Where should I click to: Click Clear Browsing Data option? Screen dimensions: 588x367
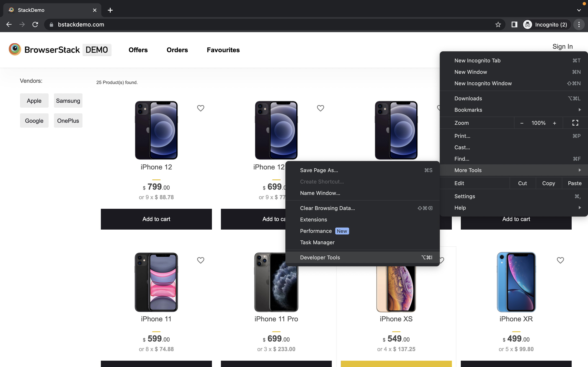pos(327,208)
